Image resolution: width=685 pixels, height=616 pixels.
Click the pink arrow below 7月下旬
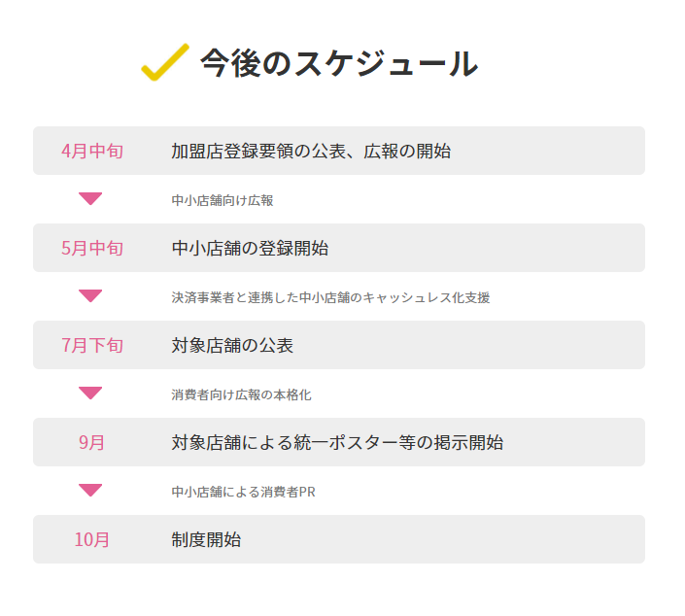[x=90, y=394]
